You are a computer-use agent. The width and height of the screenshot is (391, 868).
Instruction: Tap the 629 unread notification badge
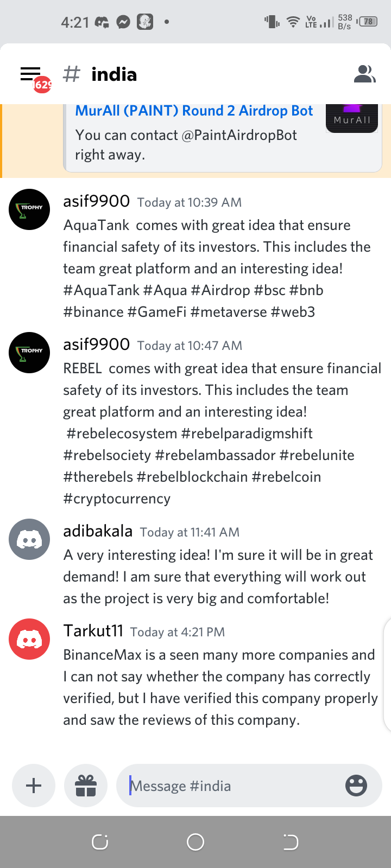pyautogui.click(x=42, y=84)
